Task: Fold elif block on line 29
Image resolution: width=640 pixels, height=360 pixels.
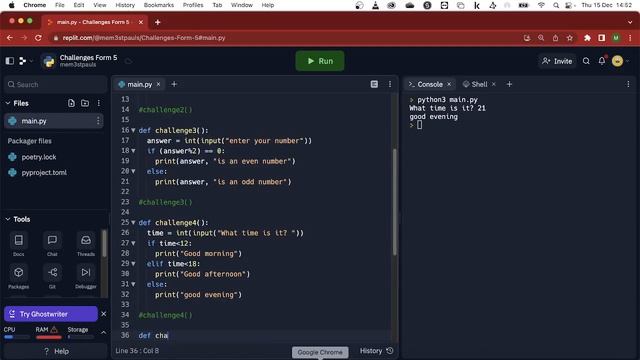Action: (x=133, y=264)
